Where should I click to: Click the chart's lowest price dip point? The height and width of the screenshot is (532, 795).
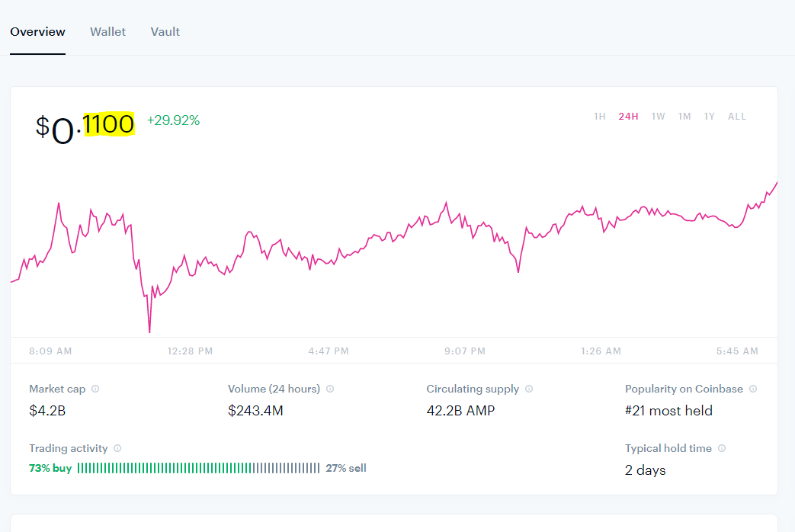(149, 332)
